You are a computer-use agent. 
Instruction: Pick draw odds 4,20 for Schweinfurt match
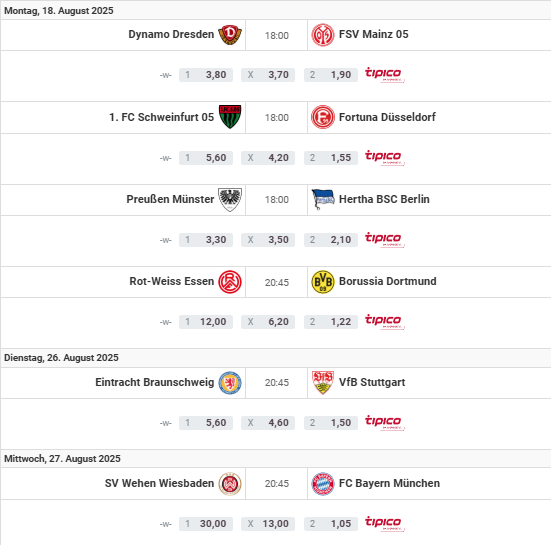(x=268, y=158)
